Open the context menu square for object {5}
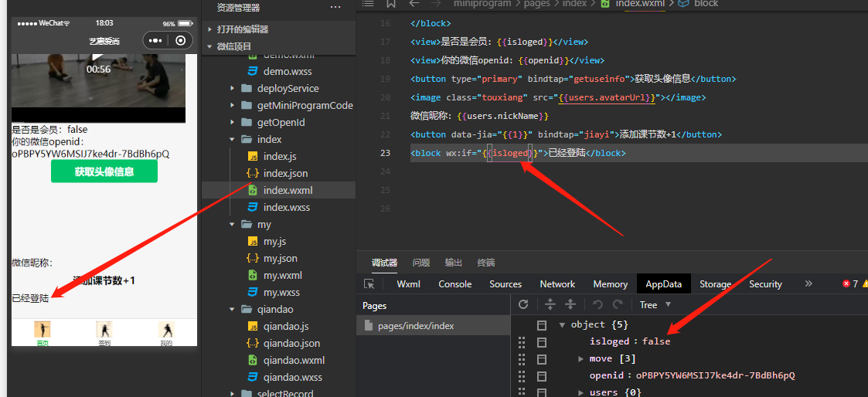This screenshot has width=868, height=397. point(543,324)
